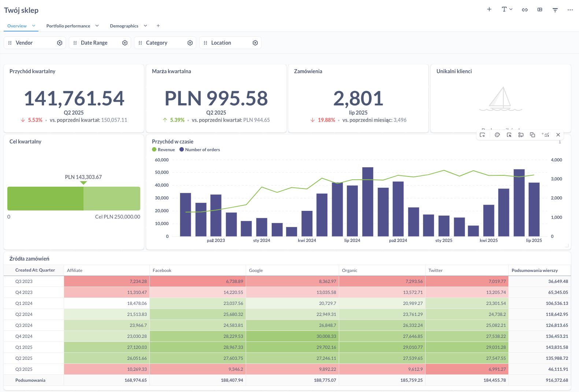
Task: Click the replace card icon
Action: pyautogui.click(x=521, y=135)
